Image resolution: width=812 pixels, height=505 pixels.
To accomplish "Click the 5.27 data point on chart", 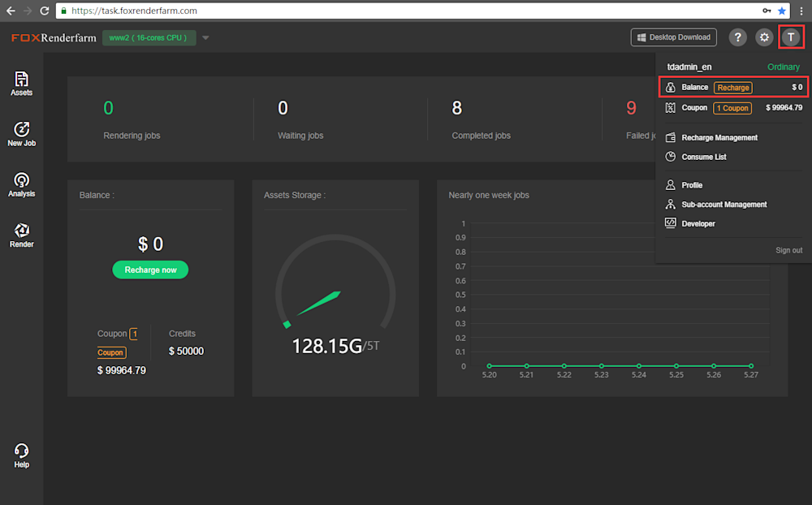I will pyautogui.click(x=751, y=365).
